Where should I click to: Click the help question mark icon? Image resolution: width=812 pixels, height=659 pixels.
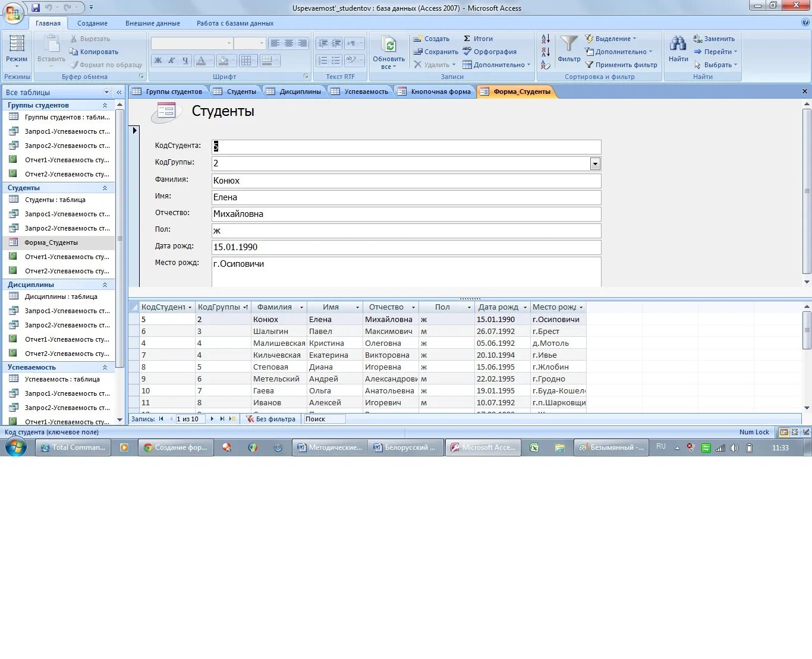pyautogui.click(x=805, y=23)
